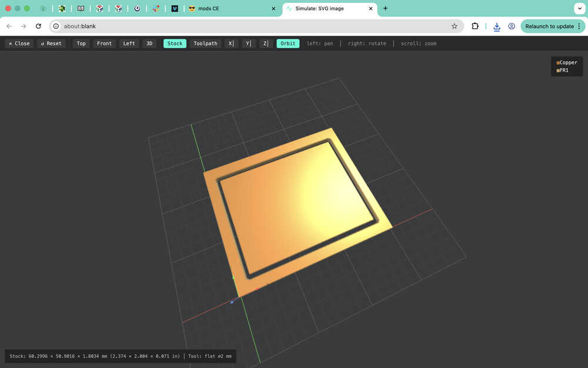Open a new browser tab
588x368 pixels.
pyautogui.click(x=385, y=8)
